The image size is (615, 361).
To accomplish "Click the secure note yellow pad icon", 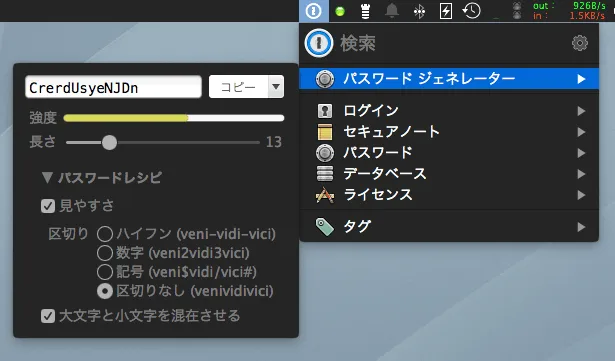I will coord(325,132).
